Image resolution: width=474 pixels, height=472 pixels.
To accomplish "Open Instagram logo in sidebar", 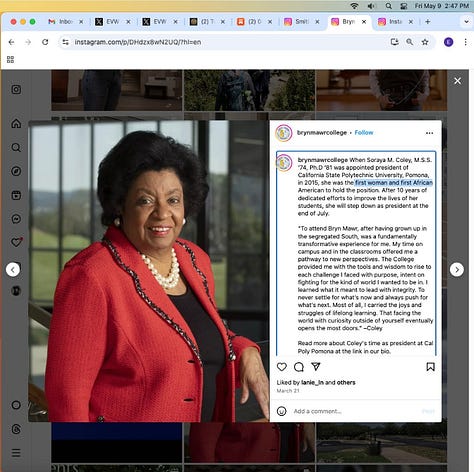I will point(16,89).
